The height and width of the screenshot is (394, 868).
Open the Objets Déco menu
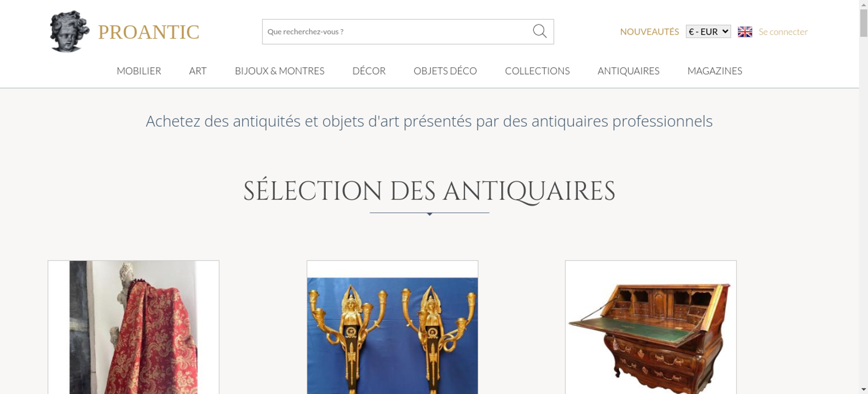tap(445, 71)
